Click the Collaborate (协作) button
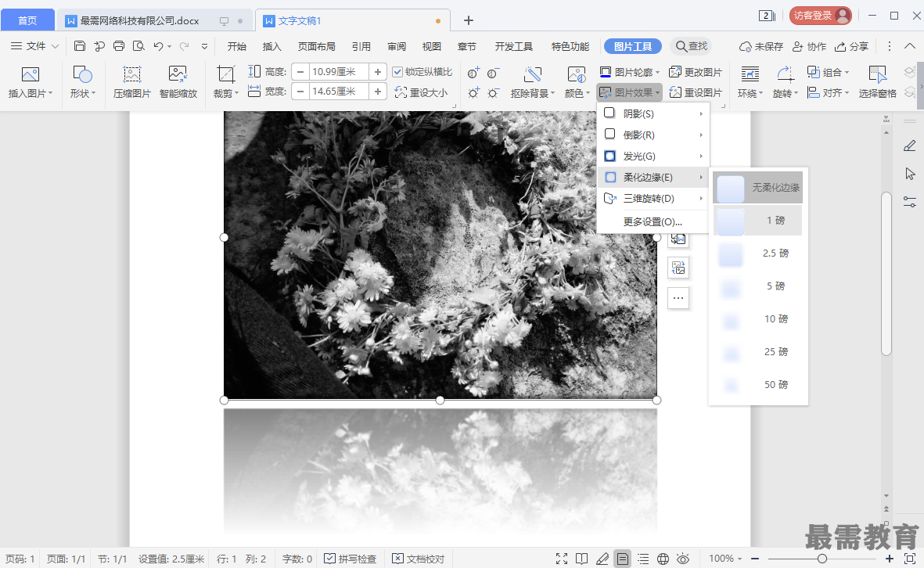 pyautogui.click(x=809, y=46)
